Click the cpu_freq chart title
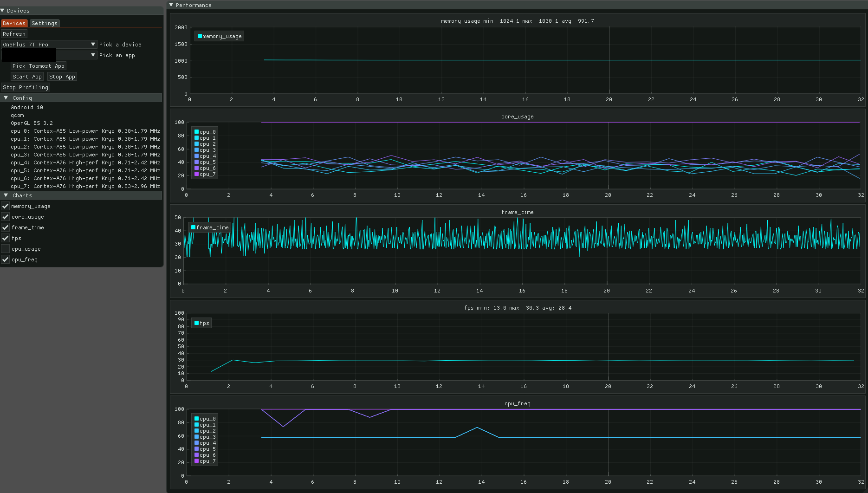The width and height of the screenshot is (868, 493). 517,403
